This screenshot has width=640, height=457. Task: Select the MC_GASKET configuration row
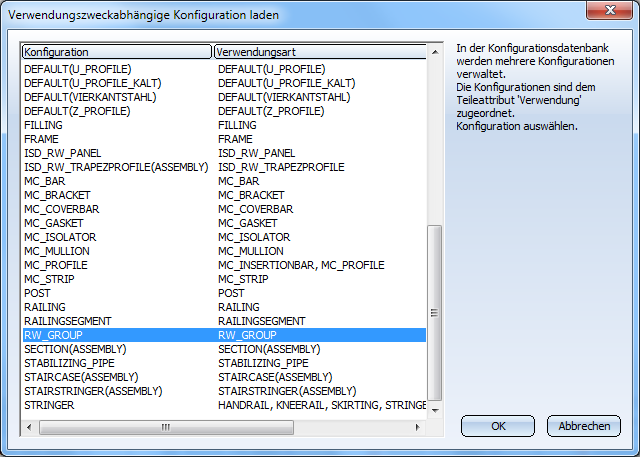click(x=224, y=223)
